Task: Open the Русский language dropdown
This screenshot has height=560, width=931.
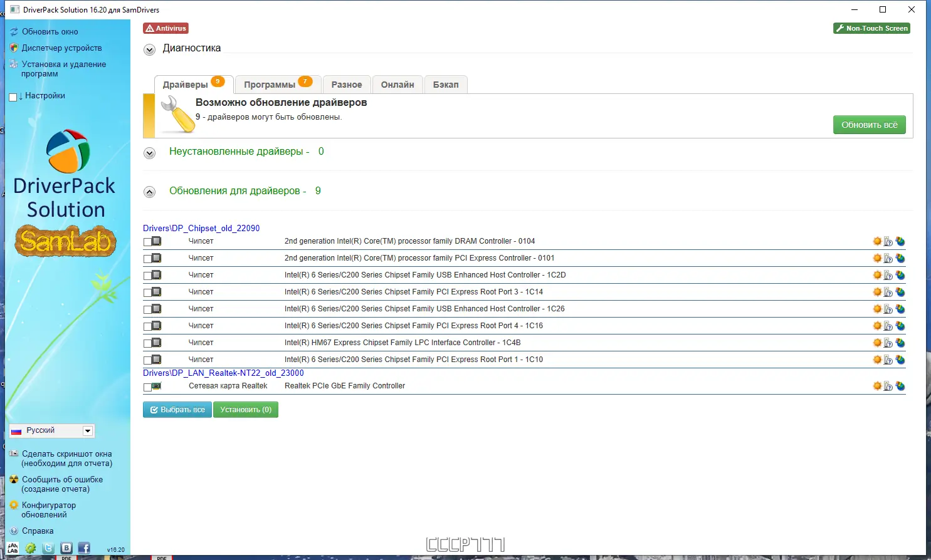Action: 51,430
